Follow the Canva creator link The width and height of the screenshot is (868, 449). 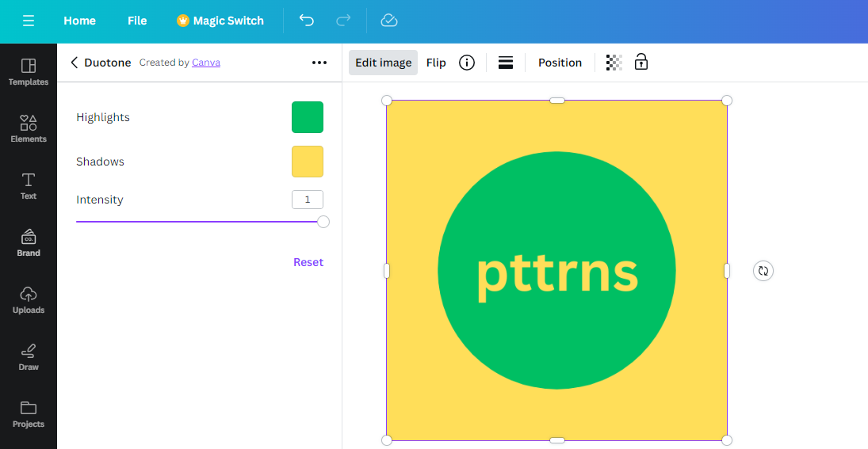click(206, 63)
